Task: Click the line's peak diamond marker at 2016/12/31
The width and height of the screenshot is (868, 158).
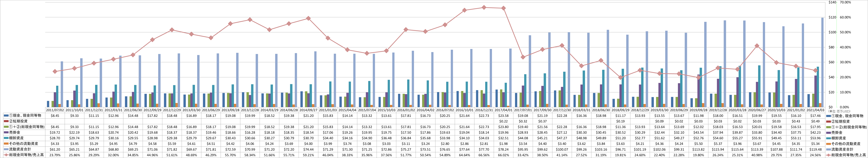Action: [484, 7]
